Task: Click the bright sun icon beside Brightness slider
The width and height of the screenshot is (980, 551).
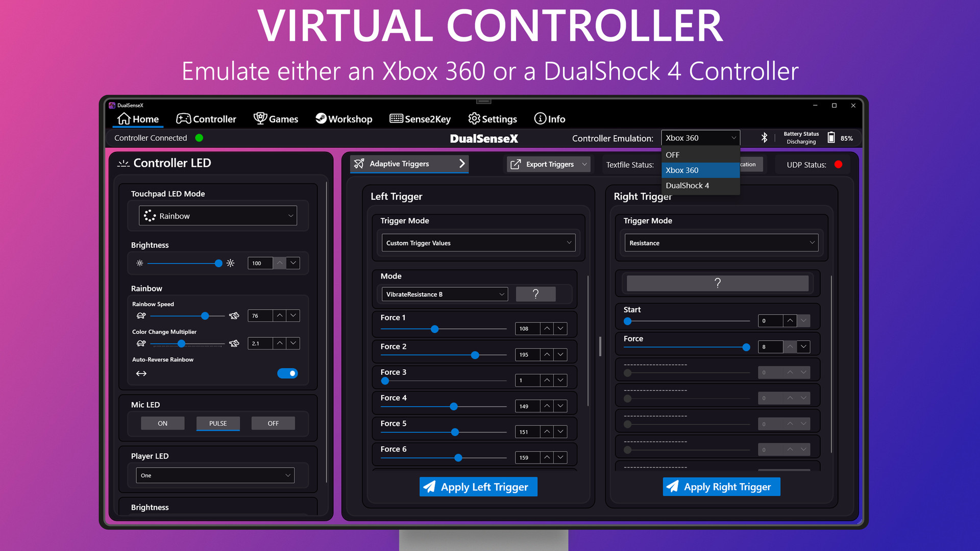Action: [231, 263]
